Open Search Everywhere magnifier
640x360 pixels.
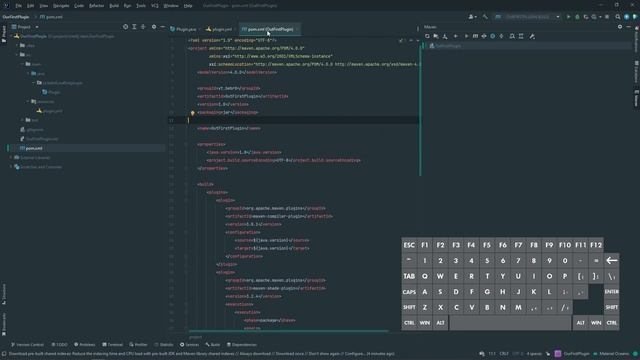pyautogui.click(x=618, y=17)
